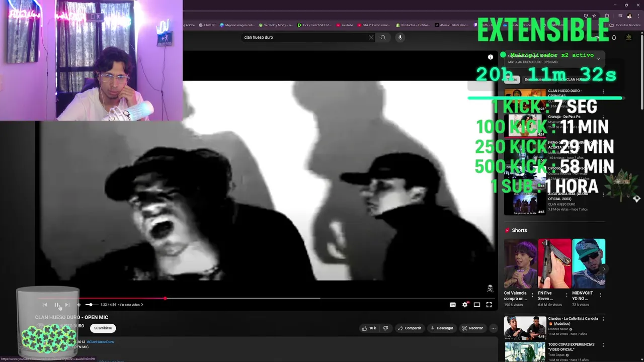644x362 pixels.
Task: Open options for 'CLAN HUESO DURO - CRONICAS'
Action: tap(603, 92)
